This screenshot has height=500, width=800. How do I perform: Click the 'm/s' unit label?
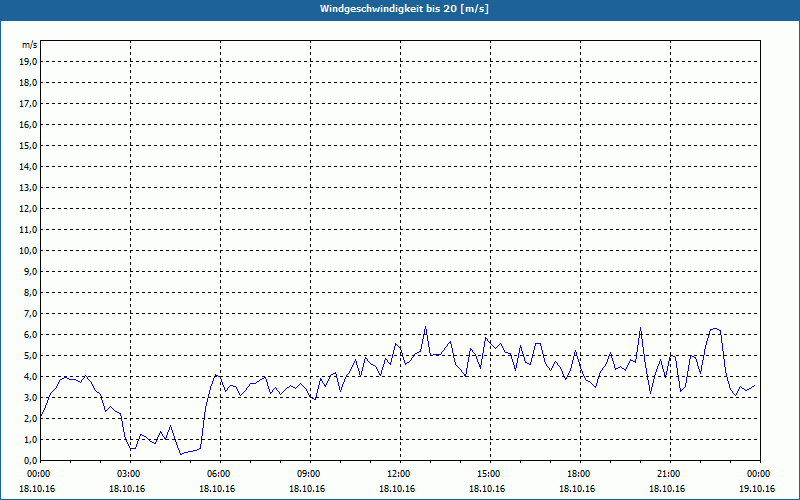30,45
